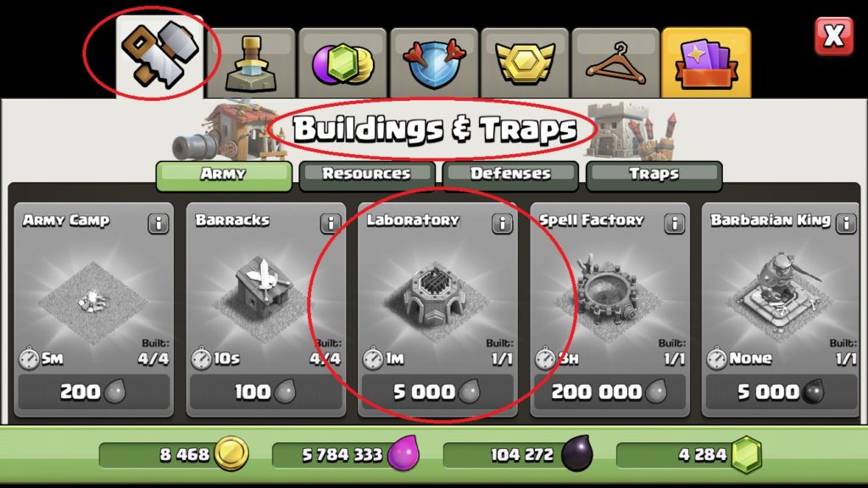
Task: Open the sword pedestal decorations tab
Action: point(251,63)
